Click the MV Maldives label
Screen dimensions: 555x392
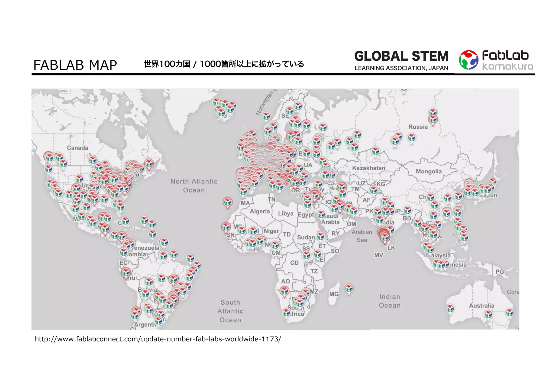379,255
